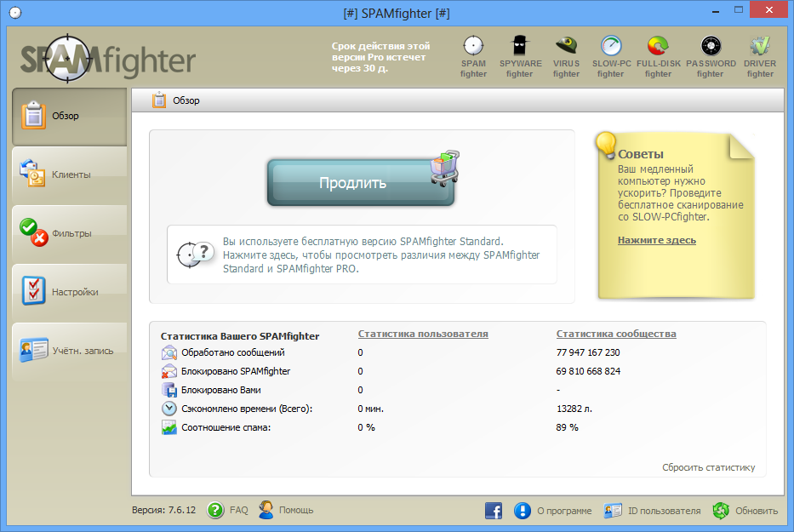This screenshot has height=532, width=794.
Task: Launch SLOW-PC fighter from top bar
Action: (x=611, y=56)
